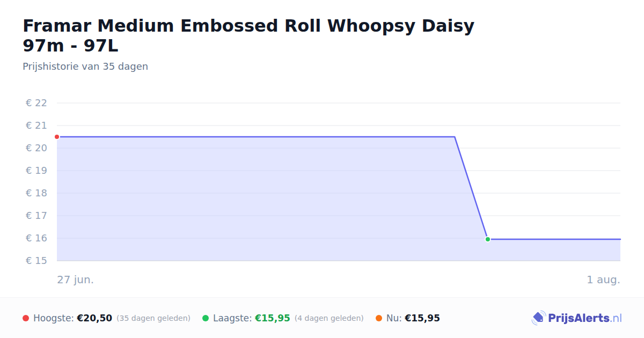Click the Hoogste €20,50 price value
Screen dimensions: 644x338
tap(94, 318)
